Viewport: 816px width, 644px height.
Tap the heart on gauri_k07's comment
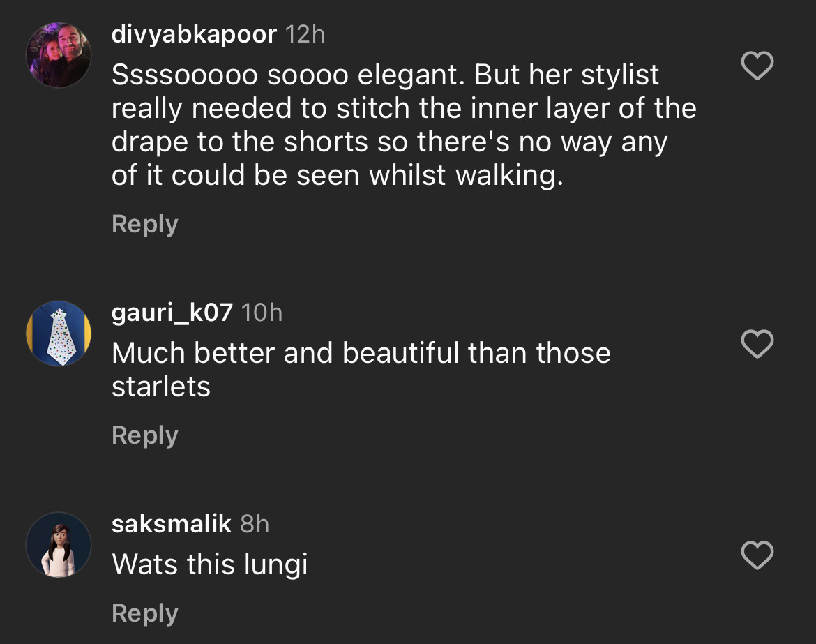coord(757,344)
